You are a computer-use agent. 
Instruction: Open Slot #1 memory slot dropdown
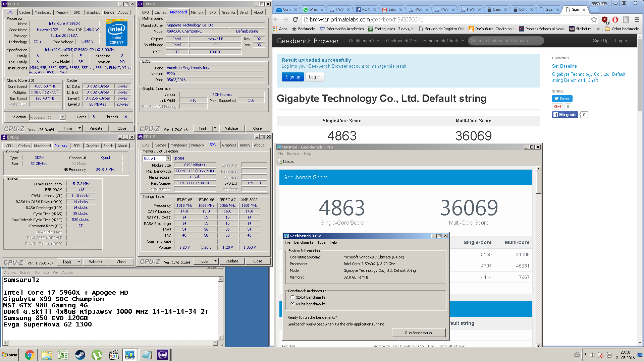(157, 159)
